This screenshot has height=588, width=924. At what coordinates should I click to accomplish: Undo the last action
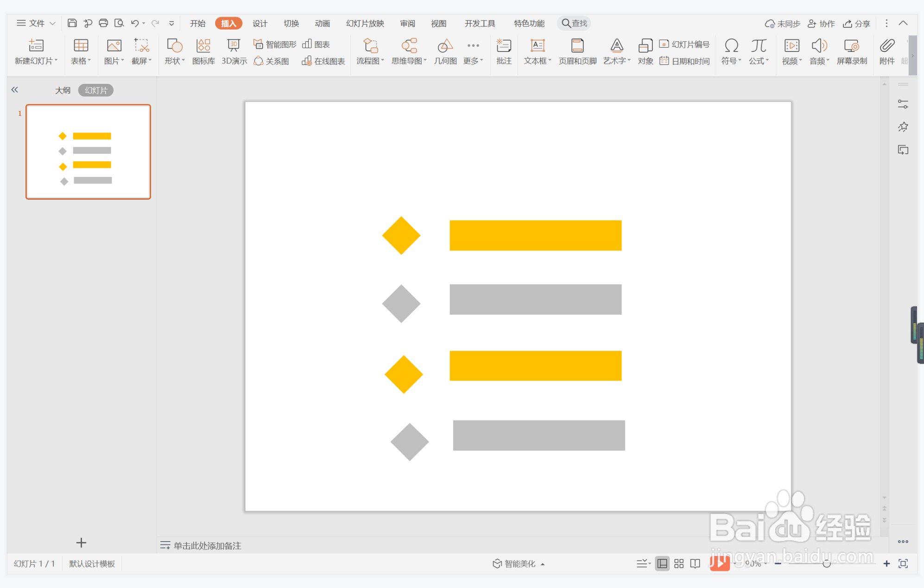click(135, 23)
